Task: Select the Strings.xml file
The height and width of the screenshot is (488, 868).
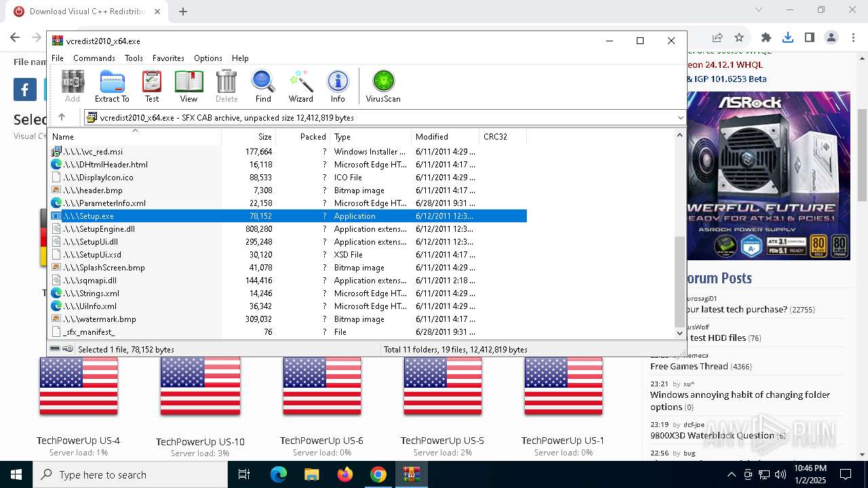Action: 288,293
